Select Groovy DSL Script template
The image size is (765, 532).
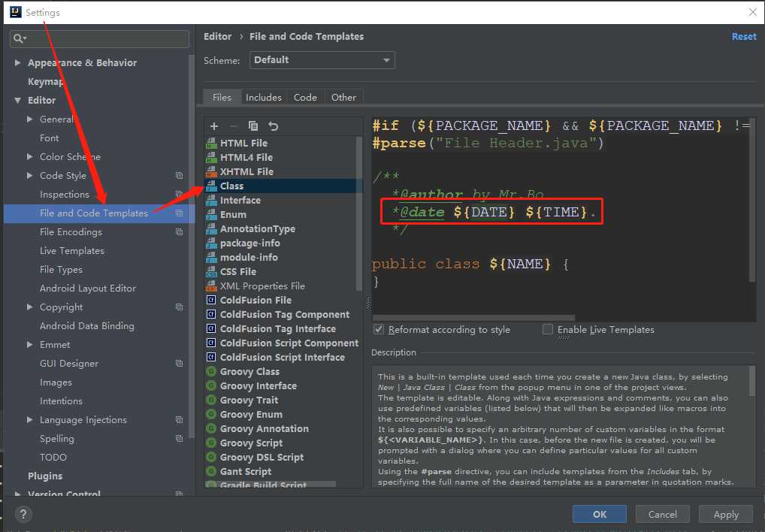283,458
